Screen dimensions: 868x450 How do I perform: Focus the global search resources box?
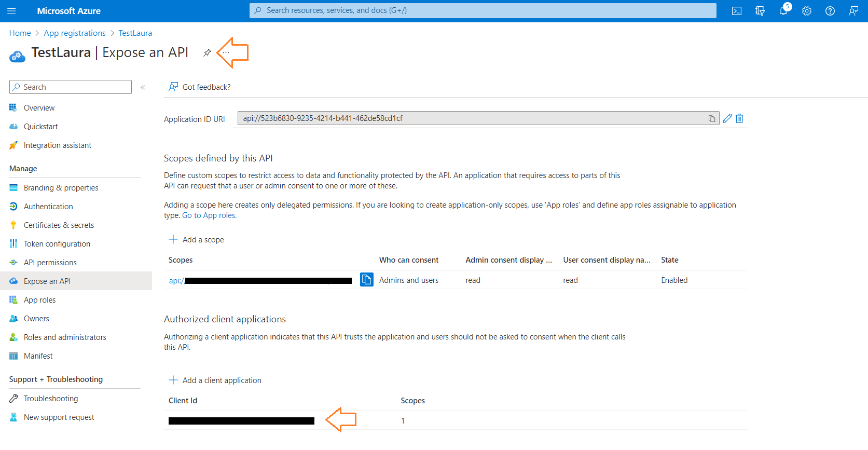pyautogui.click(x=483, y=10)
